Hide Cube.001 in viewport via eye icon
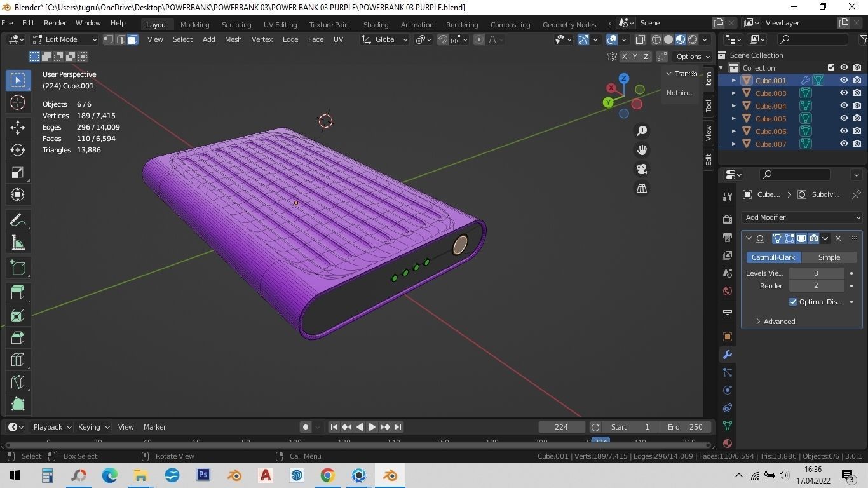868x488 pixels. coord(844,80)
